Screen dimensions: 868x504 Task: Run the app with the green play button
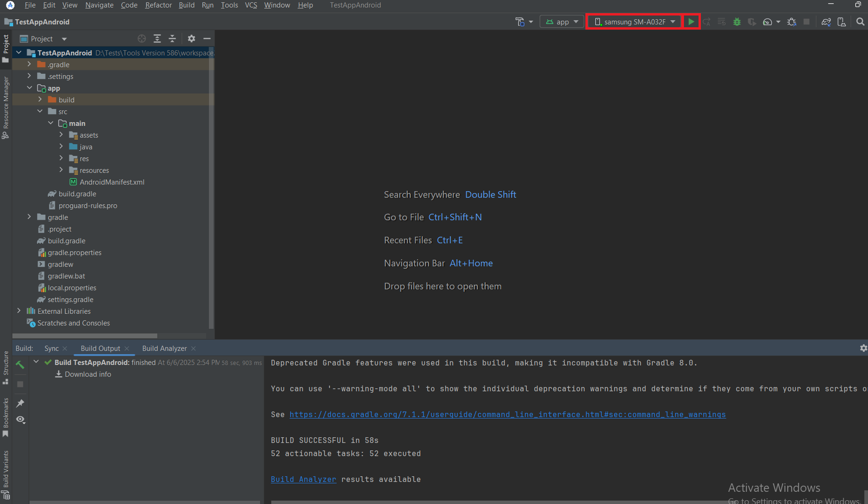(691, 22)
